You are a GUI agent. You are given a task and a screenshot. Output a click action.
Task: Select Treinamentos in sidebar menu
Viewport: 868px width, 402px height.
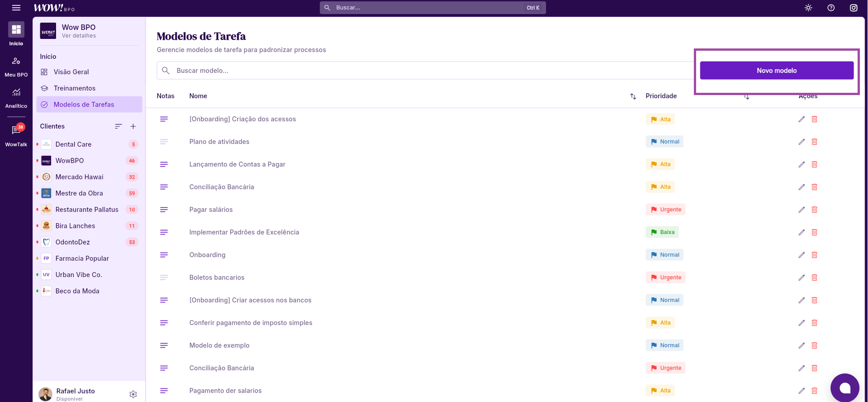point(75,88)
